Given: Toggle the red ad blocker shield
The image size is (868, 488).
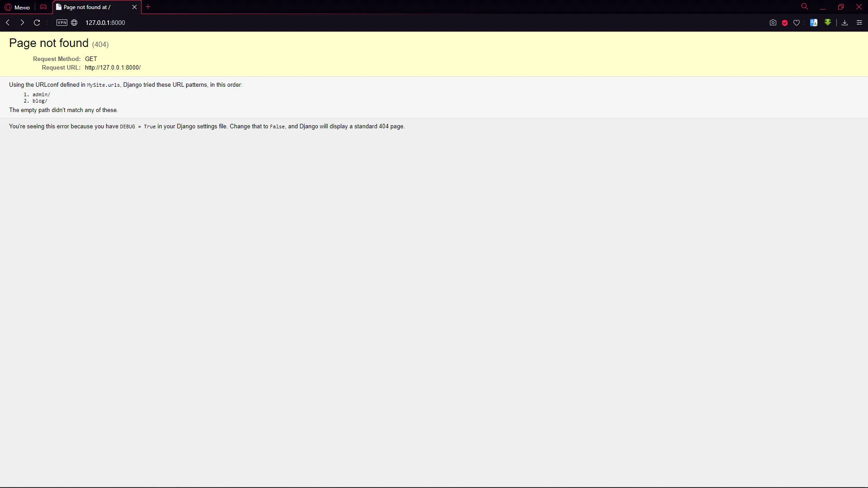Looking at the screenshot, I should click(785, 23).
